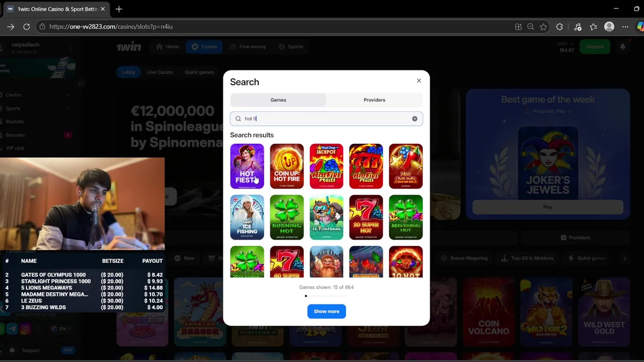The height and width of the screenshot is (362, 644).
Task: Open the Hot Fire Fruits 777 game tile
Action: (366, 166)
